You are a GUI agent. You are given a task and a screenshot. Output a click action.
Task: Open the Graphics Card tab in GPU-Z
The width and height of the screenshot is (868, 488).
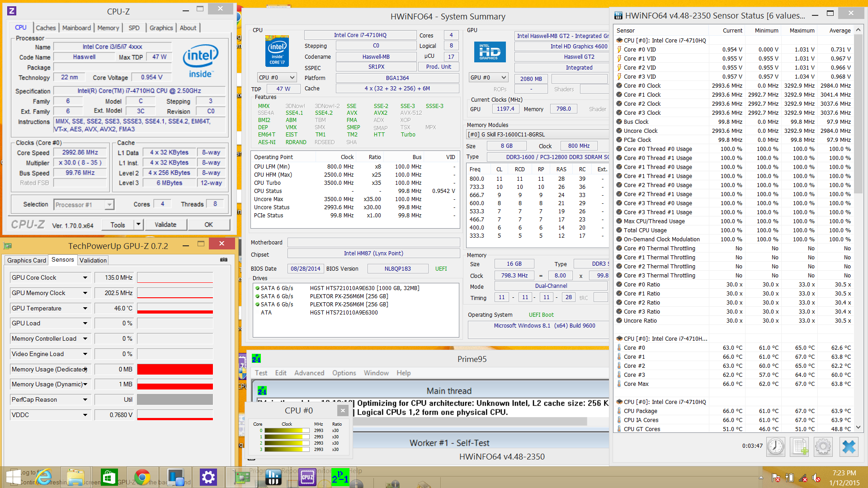[x=26, y=260]
